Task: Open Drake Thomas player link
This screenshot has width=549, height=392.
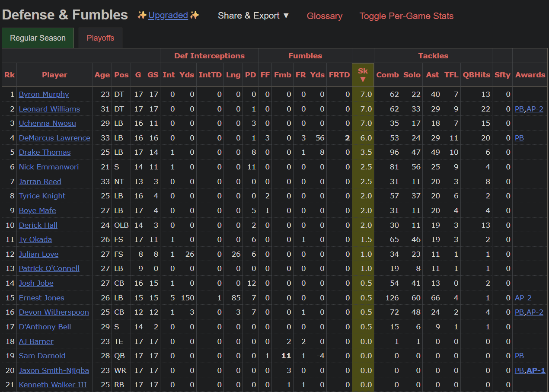Action: [45, 152]
